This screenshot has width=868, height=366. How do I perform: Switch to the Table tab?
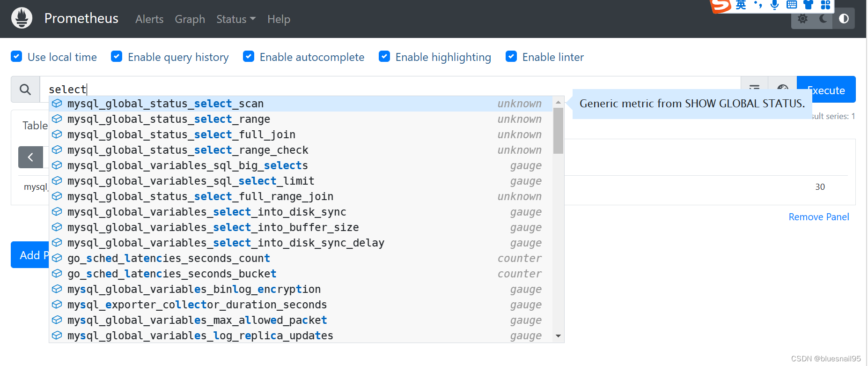click(x=35, y=126)
